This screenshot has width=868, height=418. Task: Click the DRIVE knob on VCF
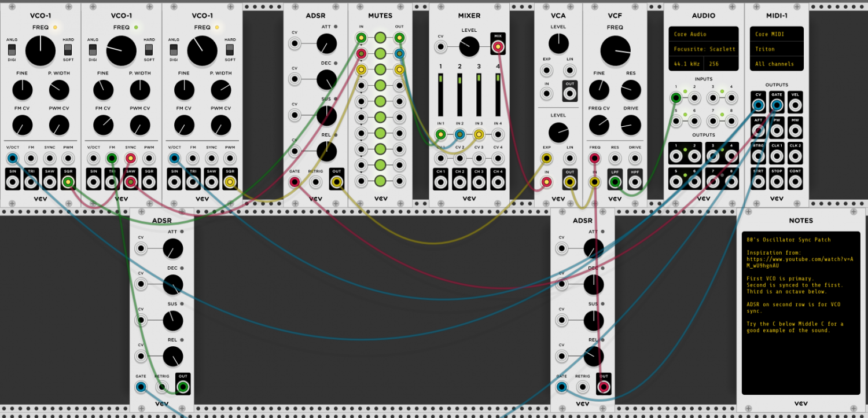click(x=631, y=125)
